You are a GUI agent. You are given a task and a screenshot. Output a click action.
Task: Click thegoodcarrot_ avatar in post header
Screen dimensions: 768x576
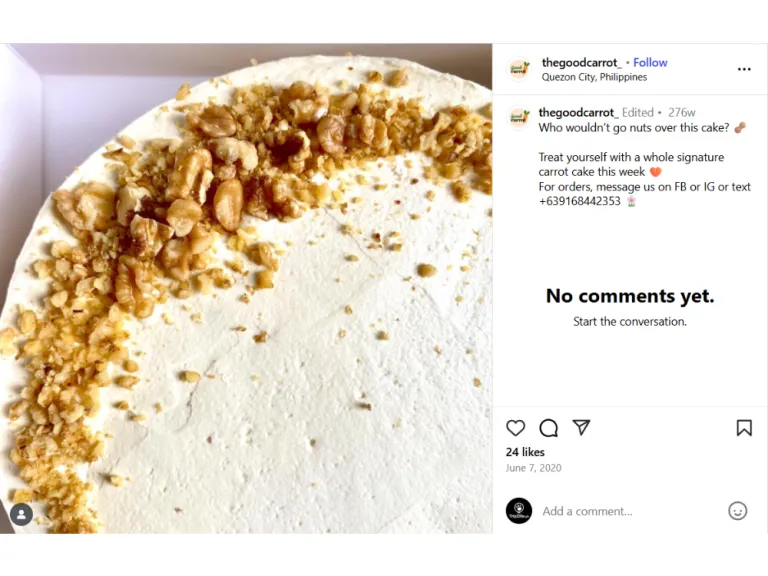tap(519, 69)
